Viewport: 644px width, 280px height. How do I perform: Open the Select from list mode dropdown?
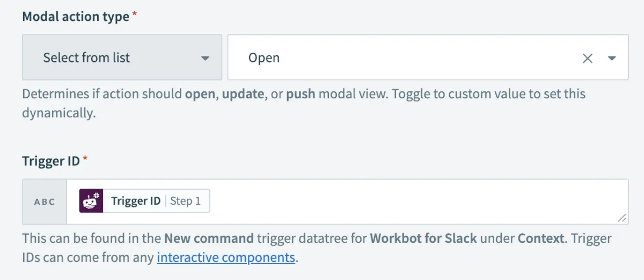click(x=122, y=58)
